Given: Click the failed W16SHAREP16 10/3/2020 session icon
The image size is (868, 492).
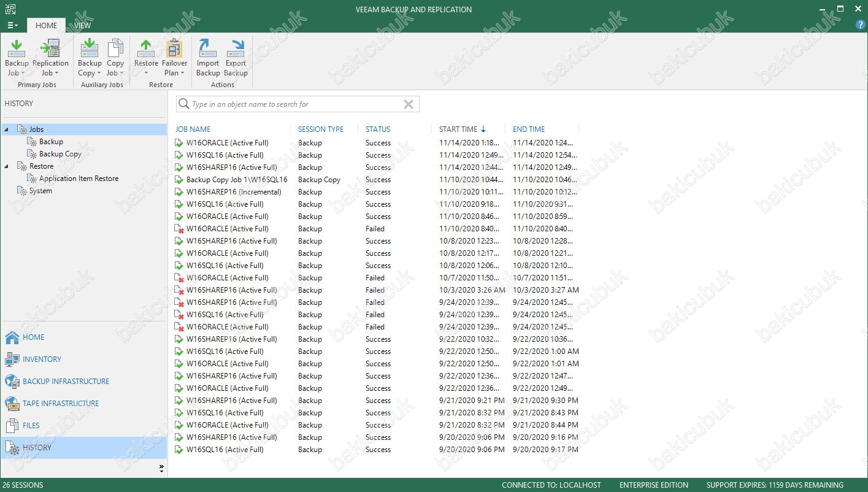Looking at the screenshot, I should [179, 290].
